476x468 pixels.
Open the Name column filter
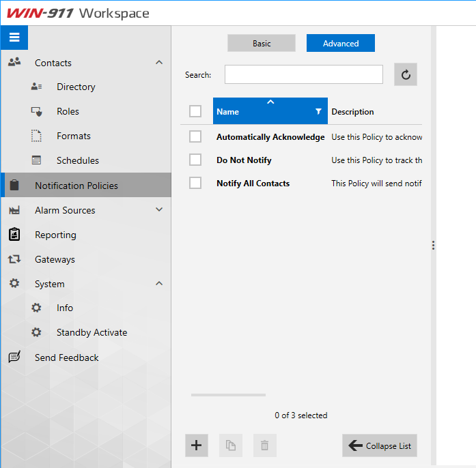pyautogui.click(x=318, y=111)
